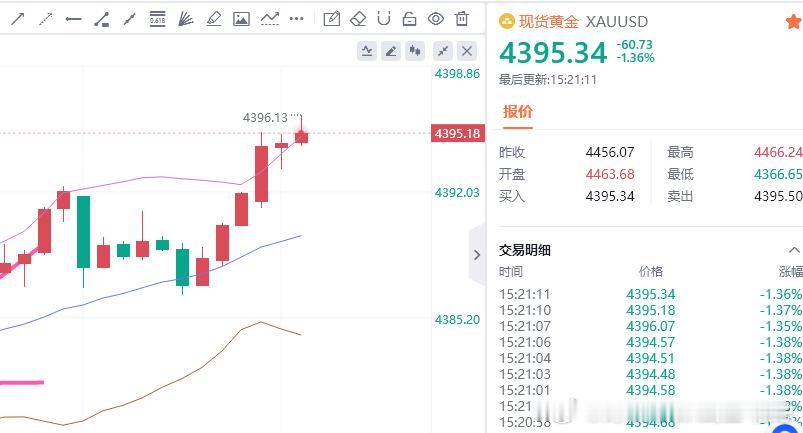Delete all drawings with trash icon
The height and width of the screenshot is (433, 803).
coord(462,19)
